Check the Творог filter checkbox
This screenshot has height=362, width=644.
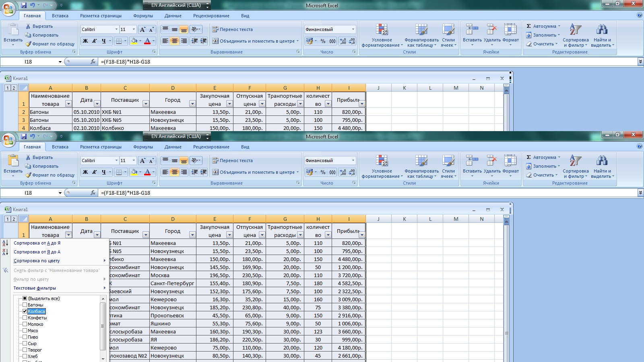pyautogui.click(x=25, y=350)
